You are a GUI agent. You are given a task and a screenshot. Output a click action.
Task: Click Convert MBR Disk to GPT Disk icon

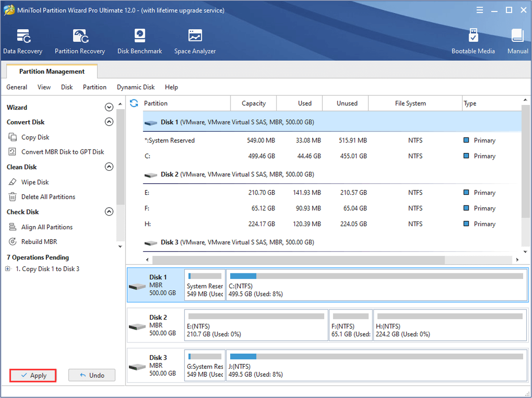pyautogui.click(x=12, y=152)
